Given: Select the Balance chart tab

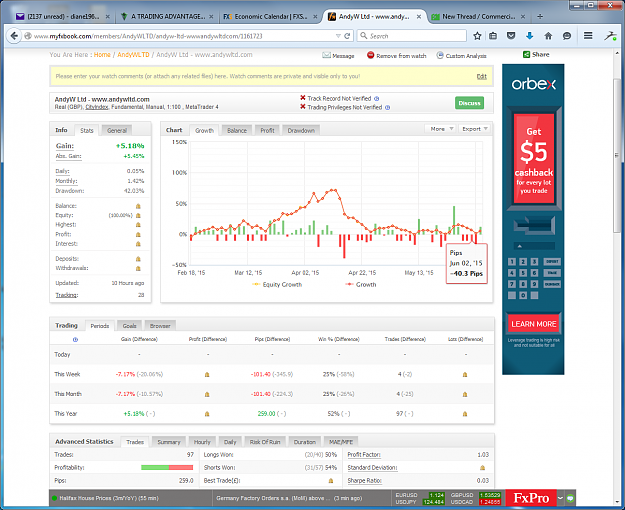Looking at the screenshot, I should 237,130.
